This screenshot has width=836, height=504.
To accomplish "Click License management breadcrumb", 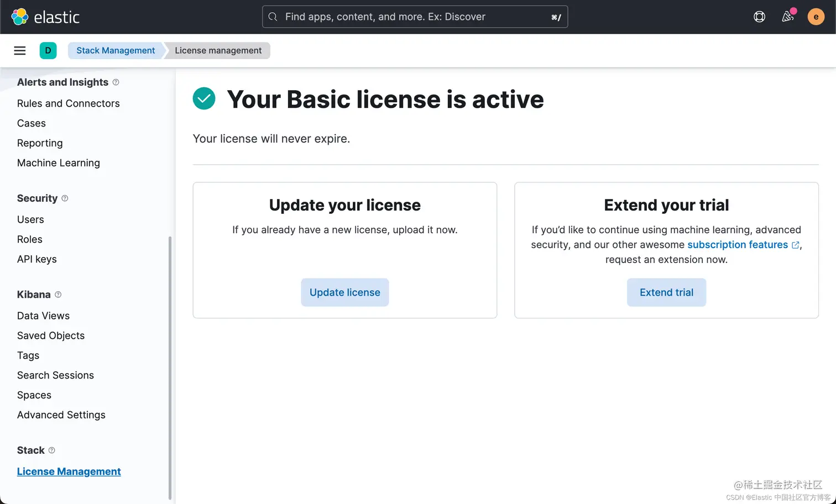I will coord(218,50).
